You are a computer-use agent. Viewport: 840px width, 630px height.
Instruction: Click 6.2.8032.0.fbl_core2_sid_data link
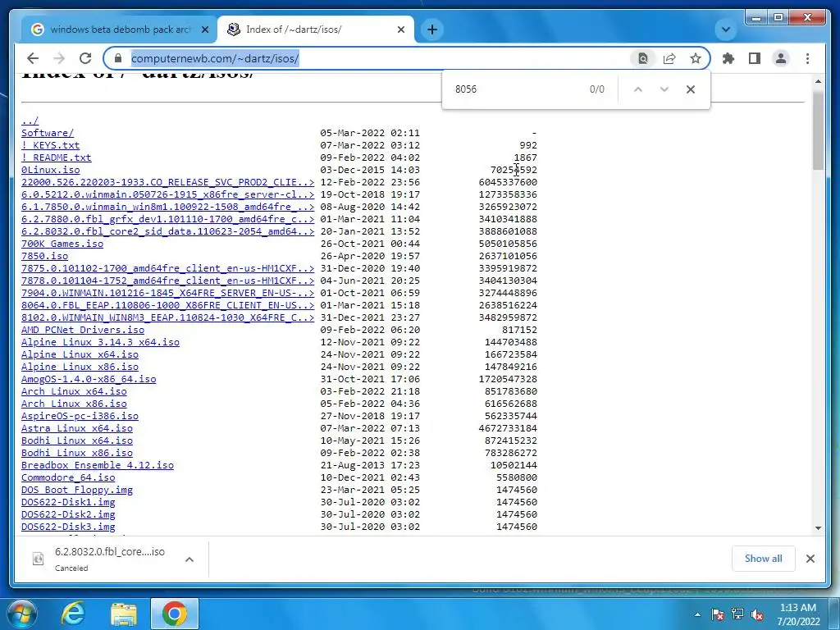point(167,231)
